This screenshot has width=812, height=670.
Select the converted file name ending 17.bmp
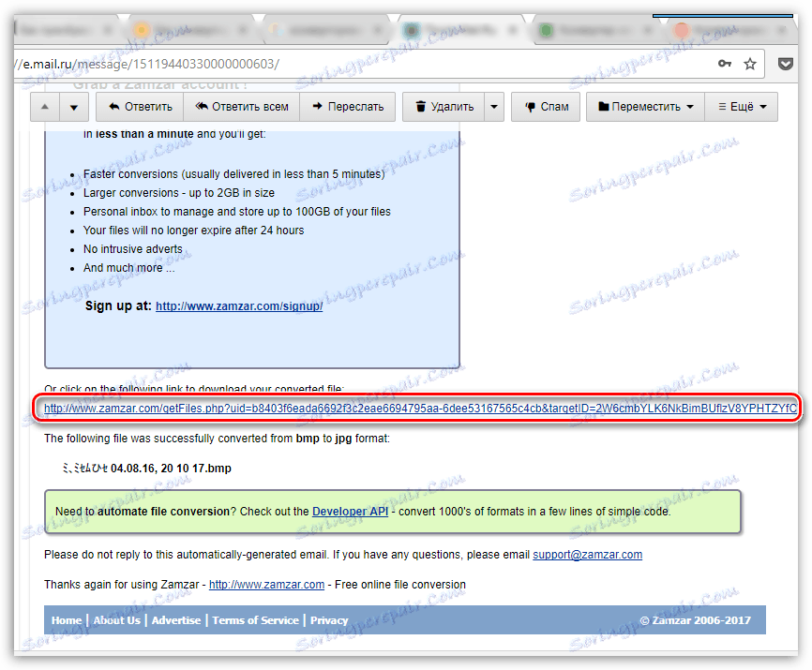(146, 469)
